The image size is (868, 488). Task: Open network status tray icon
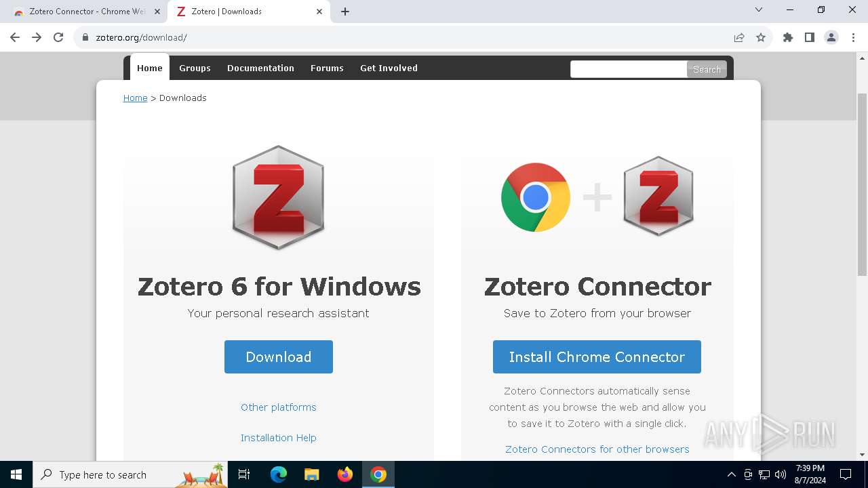pos(764,474)
